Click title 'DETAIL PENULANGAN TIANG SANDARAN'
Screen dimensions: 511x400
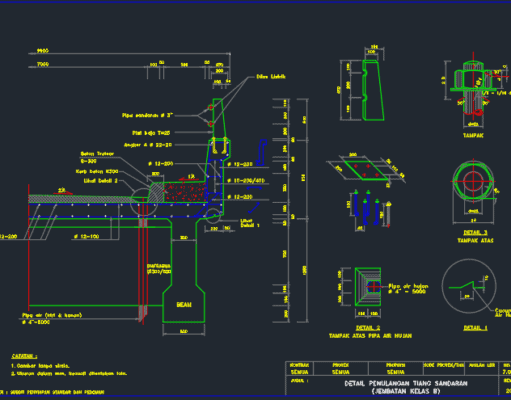(x=406, y=384)
